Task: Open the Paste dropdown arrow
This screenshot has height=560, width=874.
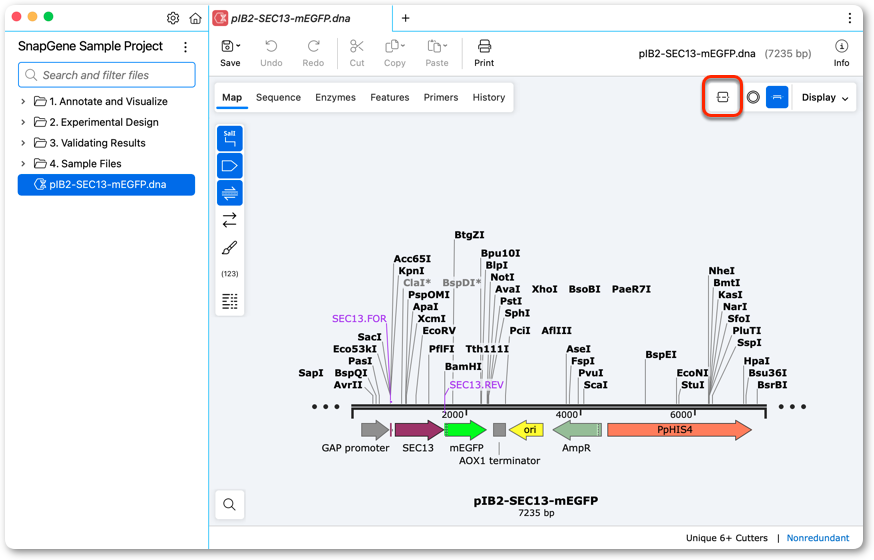Action: (x=445, y=46)
